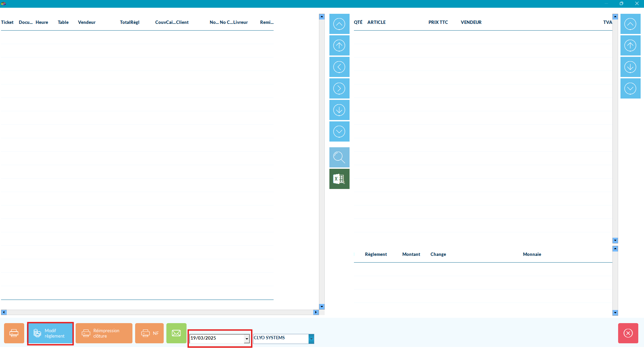This screenshot has height=348, width=644.
Task: Sort by the TotalRègl column header
Action: pos(129,23)
